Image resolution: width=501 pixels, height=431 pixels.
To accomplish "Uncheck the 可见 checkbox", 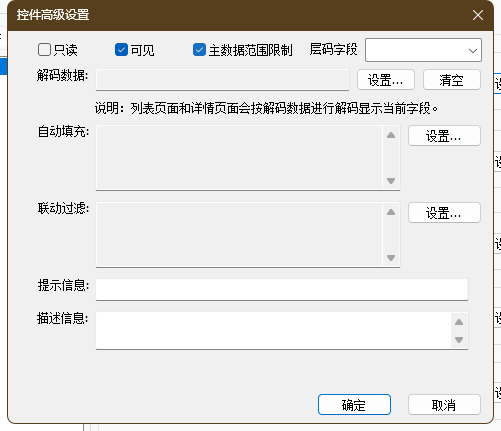I will 121,50.
